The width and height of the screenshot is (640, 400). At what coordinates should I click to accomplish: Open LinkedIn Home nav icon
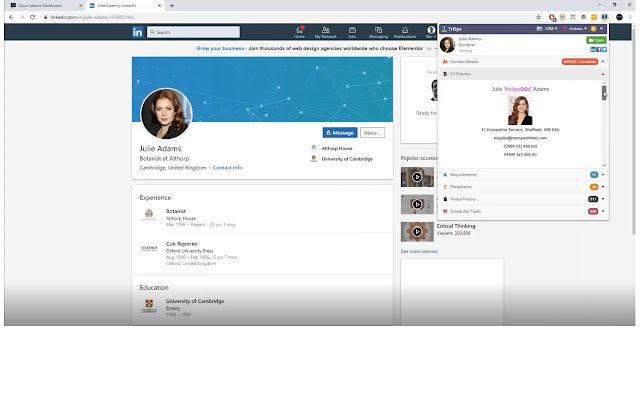pyautogui.click(x=299, y=32)
